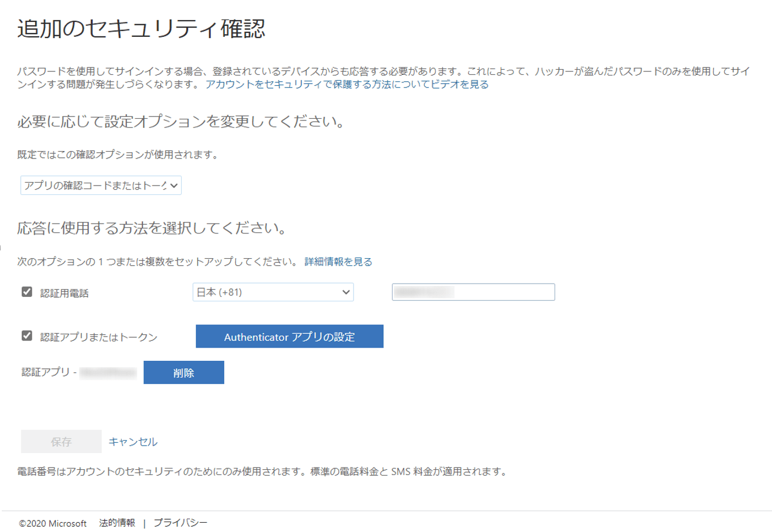Click the 応答に使用する方法を選択してください heading
Screen dimensions: 772x532
tap(152, 228)
